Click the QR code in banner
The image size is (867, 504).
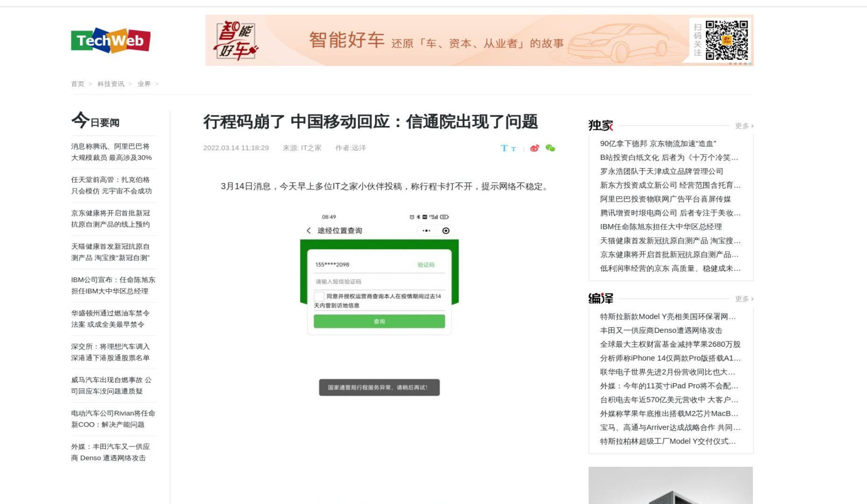(x=727, y=40)
